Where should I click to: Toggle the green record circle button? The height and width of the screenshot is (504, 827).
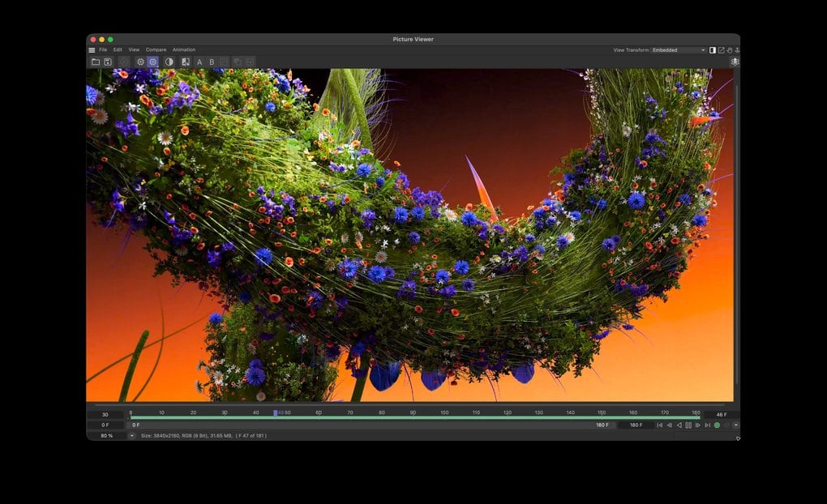click(717, 425)
